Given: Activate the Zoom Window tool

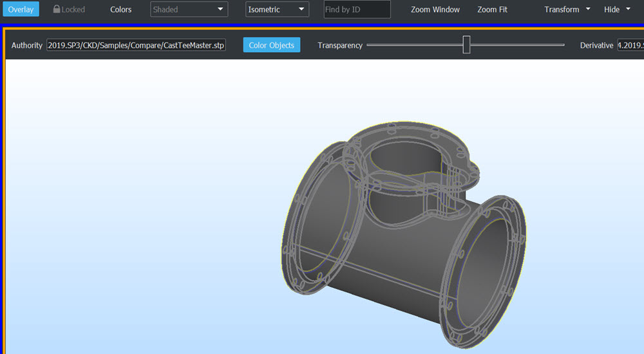Looking at the screenshot, I should coord(435,10).
